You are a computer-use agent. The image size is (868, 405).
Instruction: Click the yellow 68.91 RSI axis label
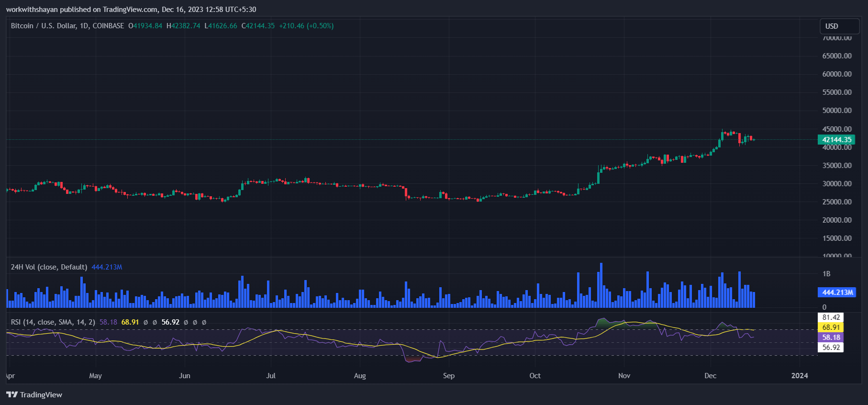pos(831,327)
